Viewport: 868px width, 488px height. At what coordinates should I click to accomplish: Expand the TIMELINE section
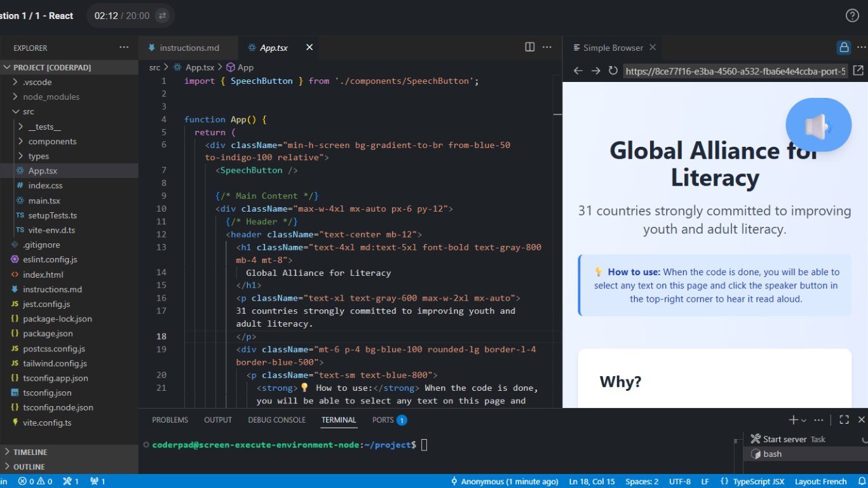pyautogui.click(x=31, y=452)
